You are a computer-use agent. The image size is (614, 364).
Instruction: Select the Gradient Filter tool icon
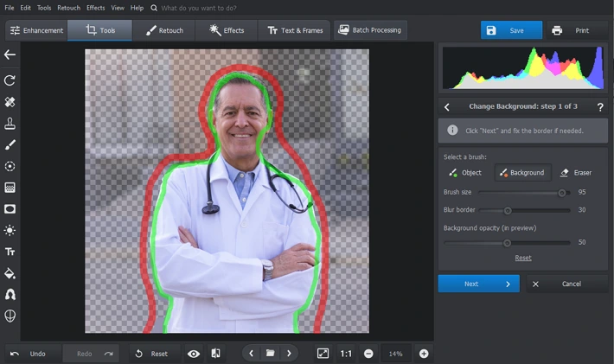[10, 188]
